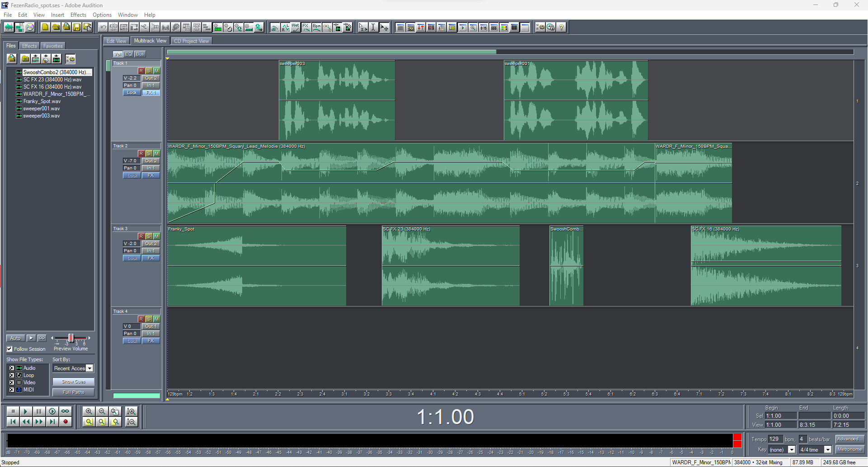Switch to waveform Edit View toolbar icon
The height and width of the screenshot is (467, 868).
click(9, 27)
